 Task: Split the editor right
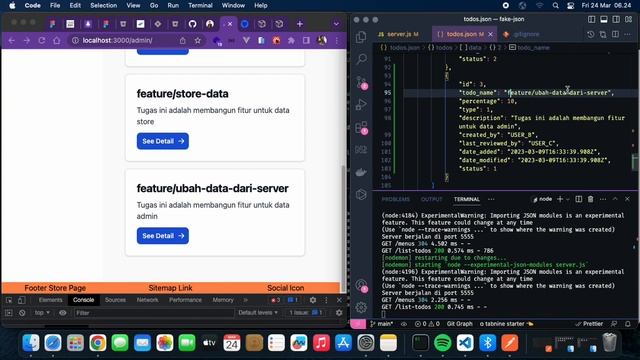[616, 34]
